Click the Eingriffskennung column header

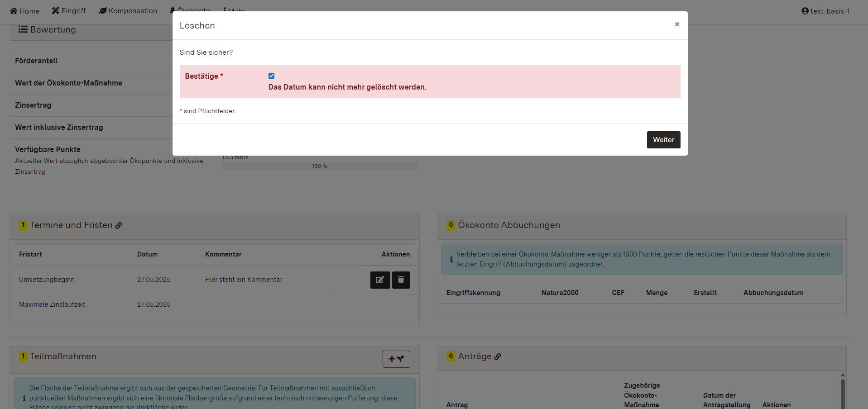[x=473, y=293]
